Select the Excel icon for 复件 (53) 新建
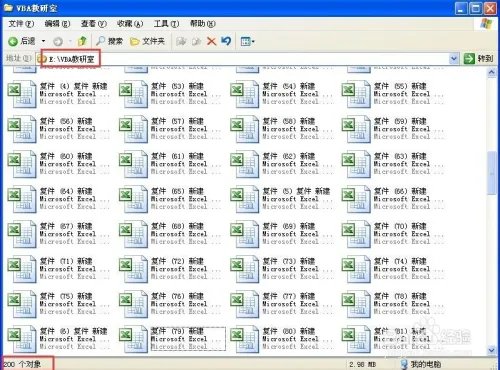The image size is (500, 370). point(133,94)
